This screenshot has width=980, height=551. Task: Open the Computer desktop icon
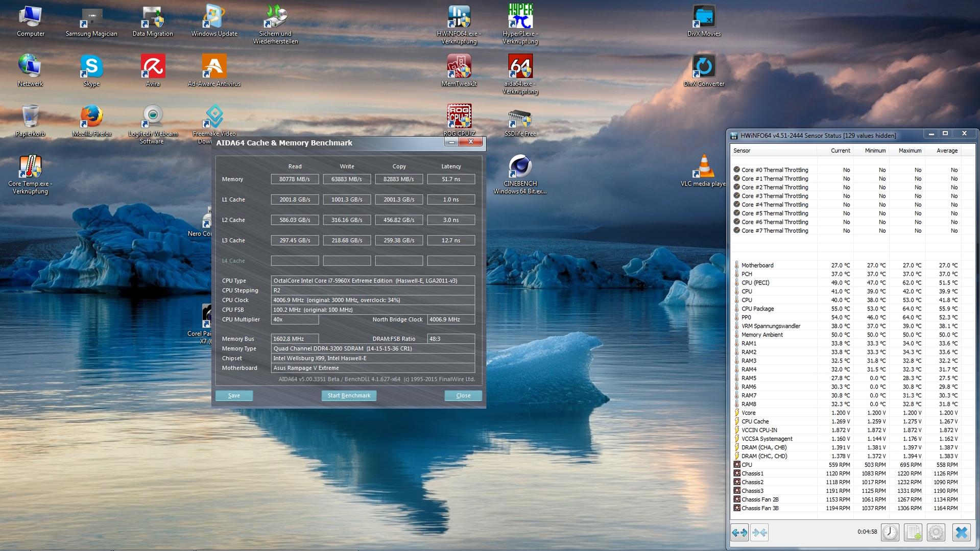pos(31,21)
